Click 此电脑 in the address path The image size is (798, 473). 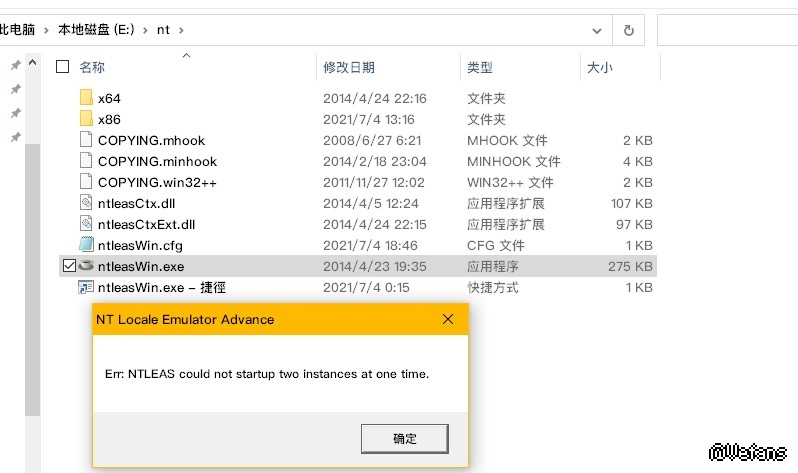tap(17, 30)
